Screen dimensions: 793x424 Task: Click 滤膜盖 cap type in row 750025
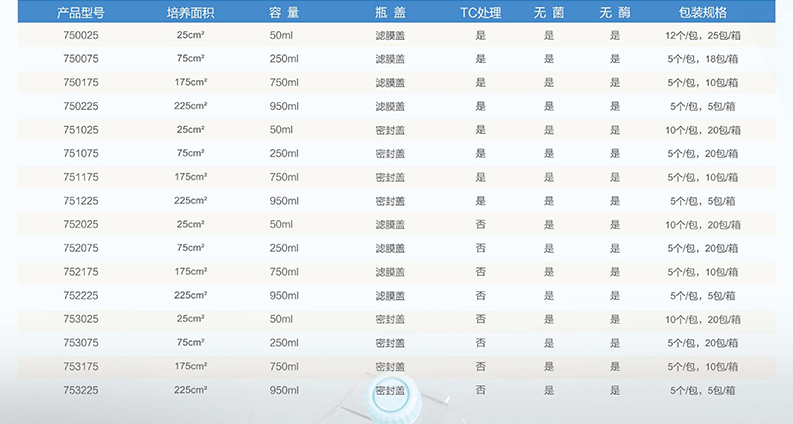[390, 35]
